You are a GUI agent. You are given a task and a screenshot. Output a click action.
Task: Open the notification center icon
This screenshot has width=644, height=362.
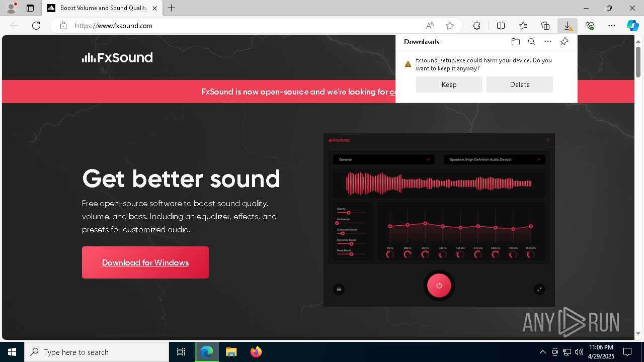click(627, 352)
